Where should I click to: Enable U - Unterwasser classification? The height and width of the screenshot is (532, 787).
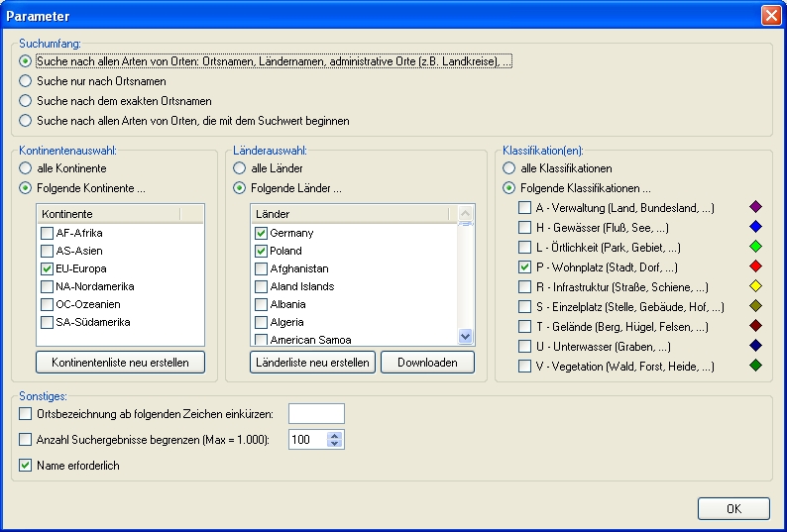524,347
